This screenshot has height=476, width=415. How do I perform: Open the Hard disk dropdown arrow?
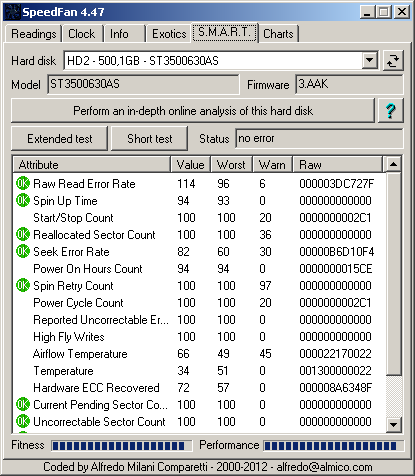tap(370, 61)
